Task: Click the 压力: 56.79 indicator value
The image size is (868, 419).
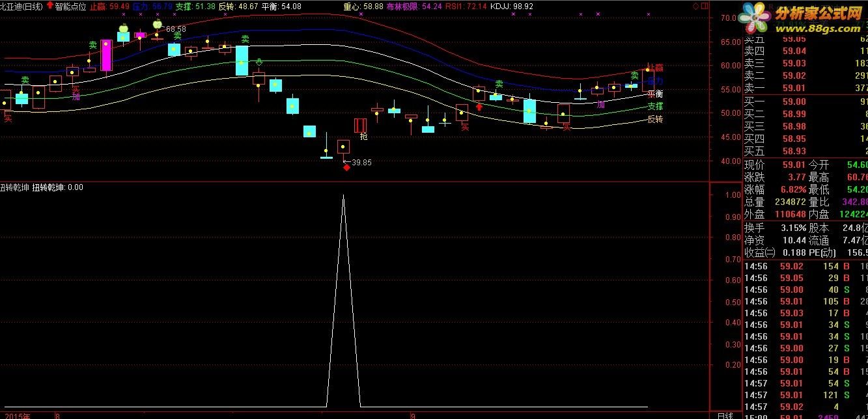Action: (x=152, y=7)
